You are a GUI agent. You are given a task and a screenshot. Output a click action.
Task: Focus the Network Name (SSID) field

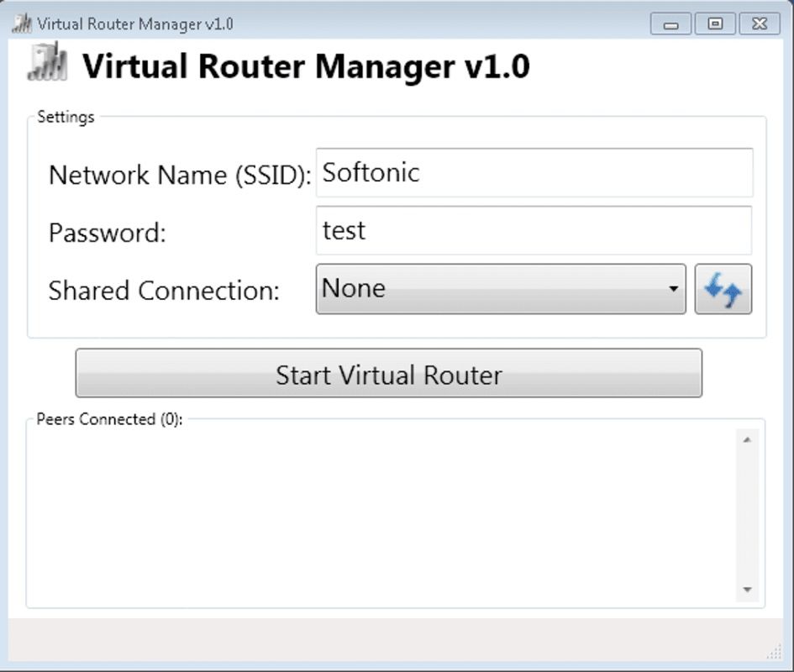click(x=534, y=173)
